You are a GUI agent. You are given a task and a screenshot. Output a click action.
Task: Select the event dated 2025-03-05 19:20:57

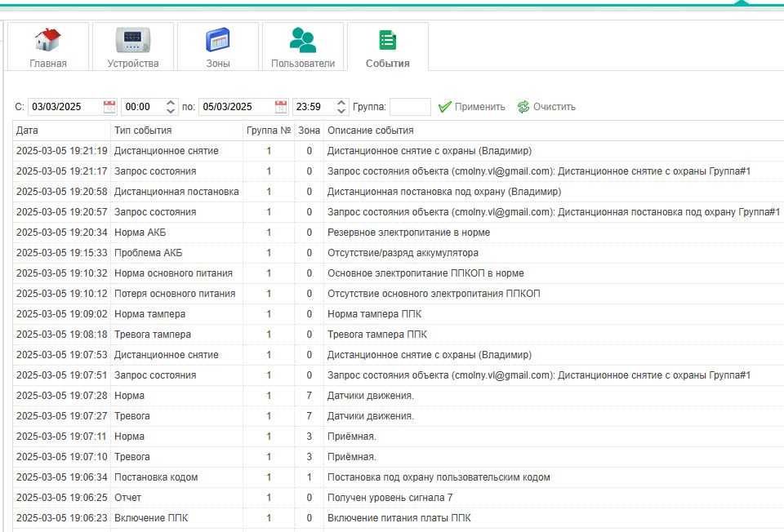[398, 212]
